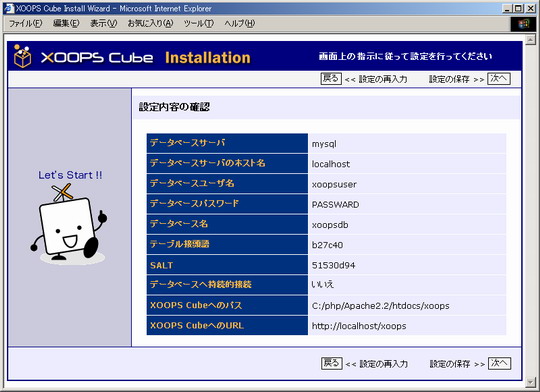Click the データベースユーザ名 label
540x392 pixels.
pyautogui.click(x=192, y=183)
